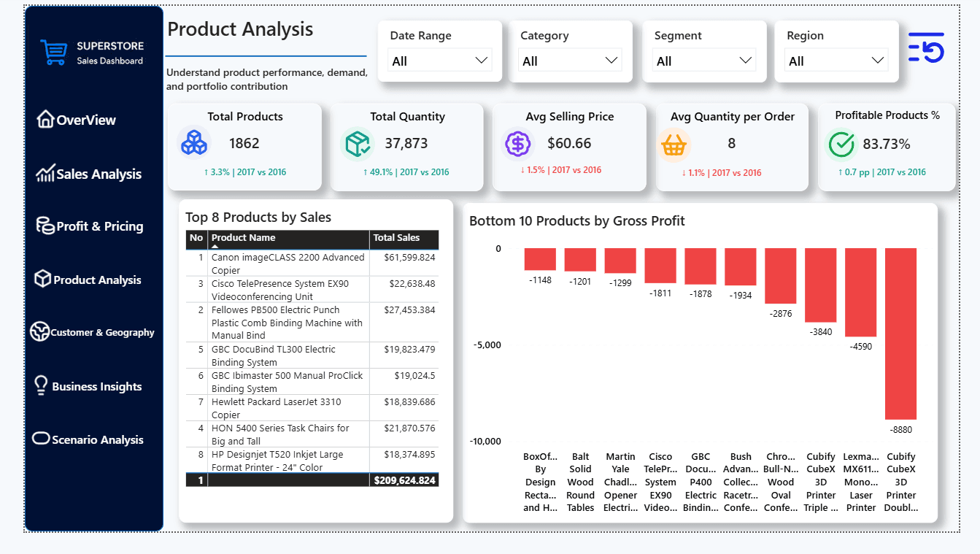Click the Balt Solid Wood Round Tables label
The image size is (980, 554).
(581, 482)
